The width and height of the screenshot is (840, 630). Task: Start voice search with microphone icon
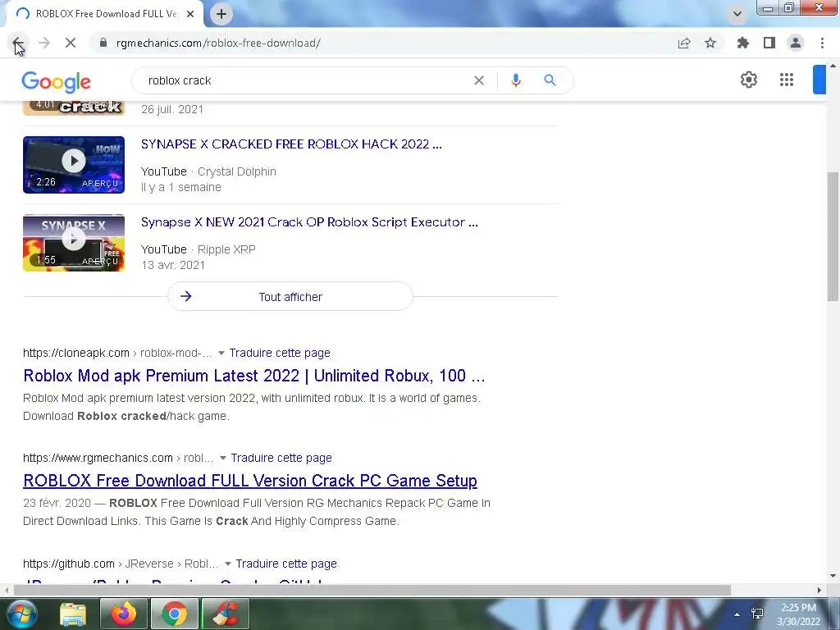(x=516, y=80)
